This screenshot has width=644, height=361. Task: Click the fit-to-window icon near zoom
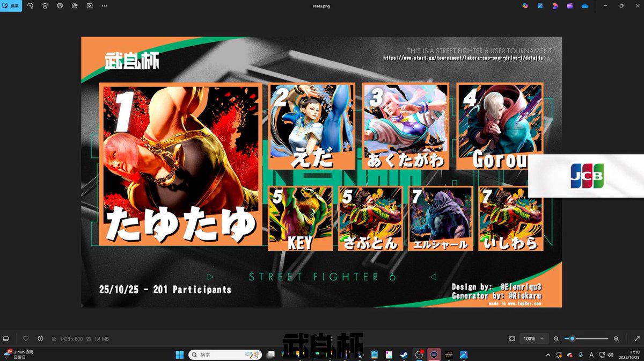click(x=512, y=338)
